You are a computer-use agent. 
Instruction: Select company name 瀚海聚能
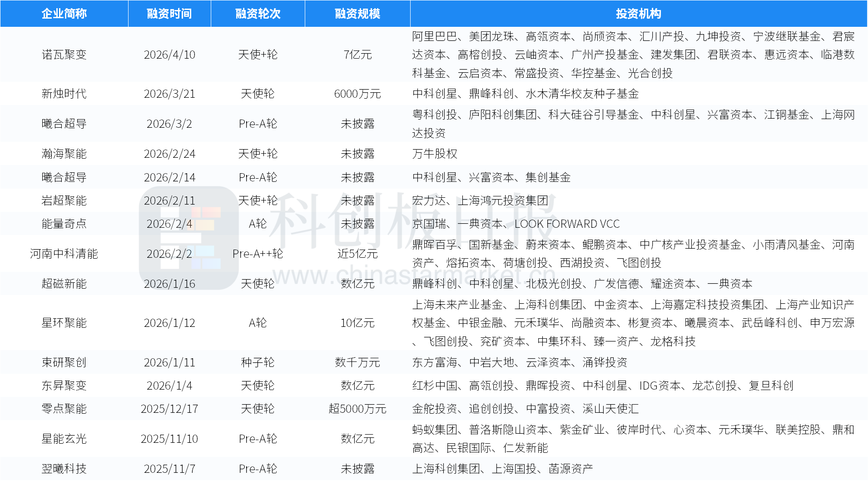pyautogui.click(x=64, y=154)
